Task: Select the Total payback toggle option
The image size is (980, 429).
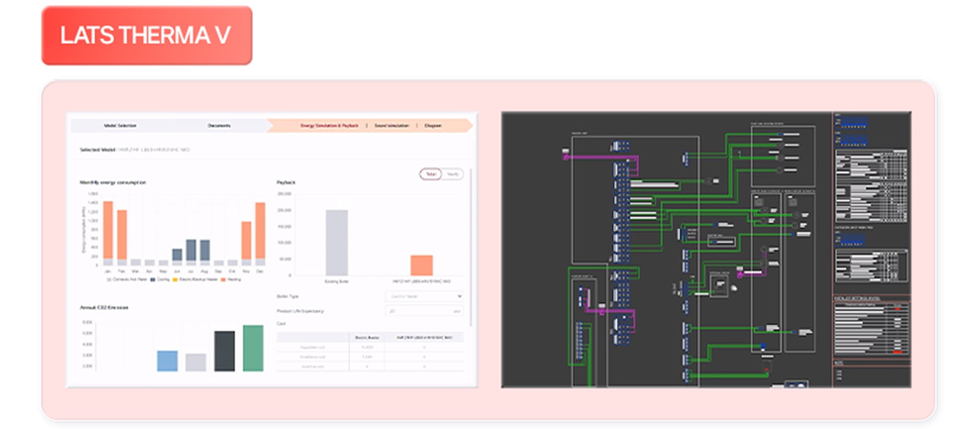Action: (x=431, y=174)
